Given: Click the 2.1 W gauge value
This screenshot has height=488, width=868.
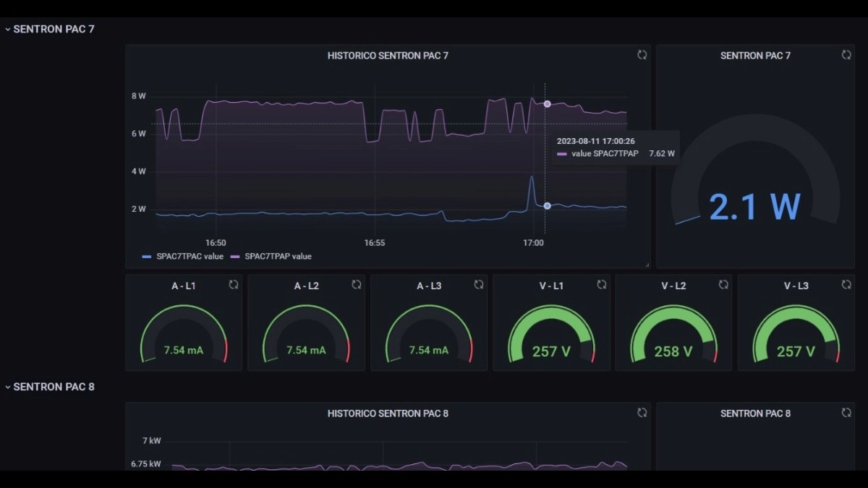Looking at the screenshot, I should tap(754, 207).
